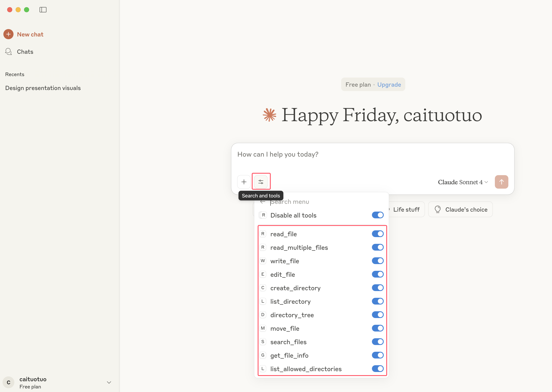
Task: Click the back arrow in tools menu
Action: coord(263,202)
